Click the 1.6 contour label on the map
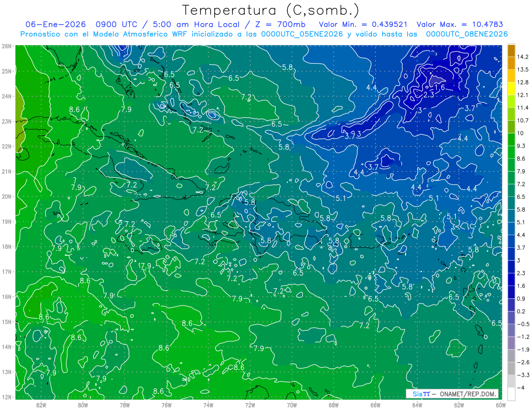 (439, 88)
